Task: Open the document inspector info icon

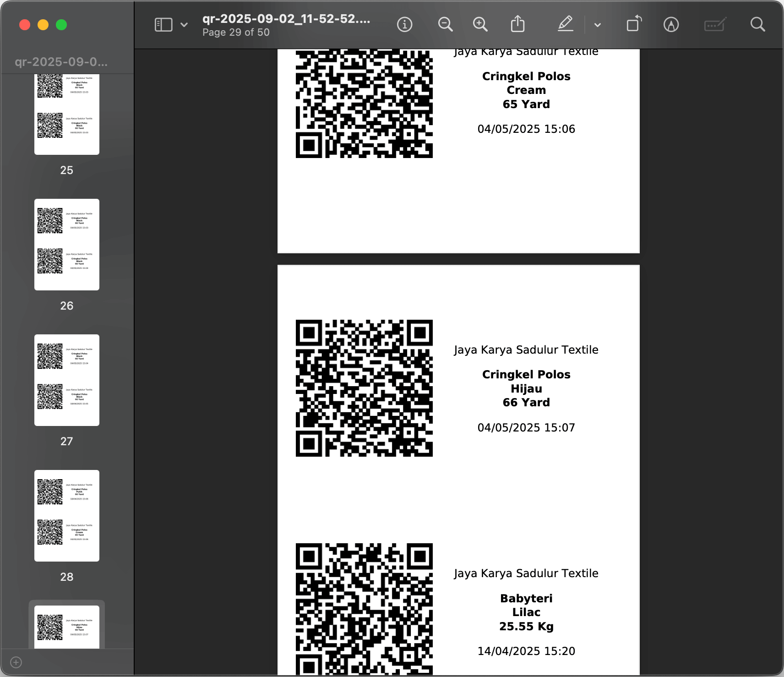Action: (404, 24)
